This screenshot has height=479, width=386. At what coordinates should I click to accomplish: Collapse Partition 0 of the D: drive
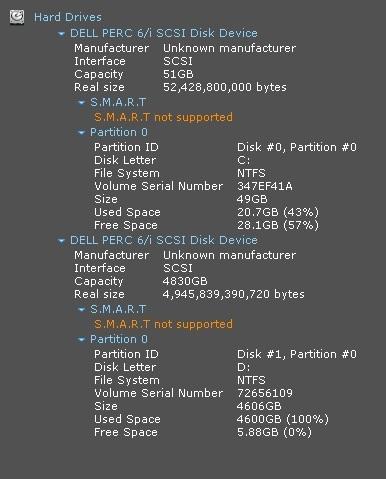coord(81,340)
